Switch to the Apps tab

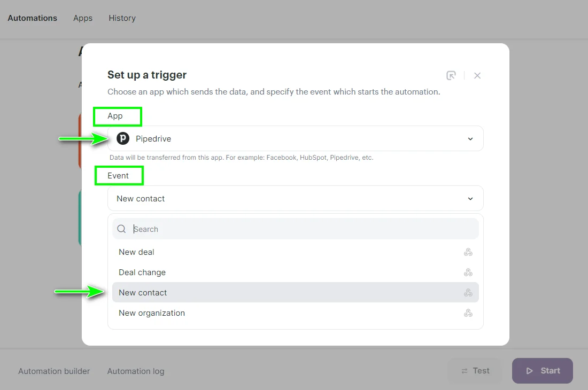82,18
